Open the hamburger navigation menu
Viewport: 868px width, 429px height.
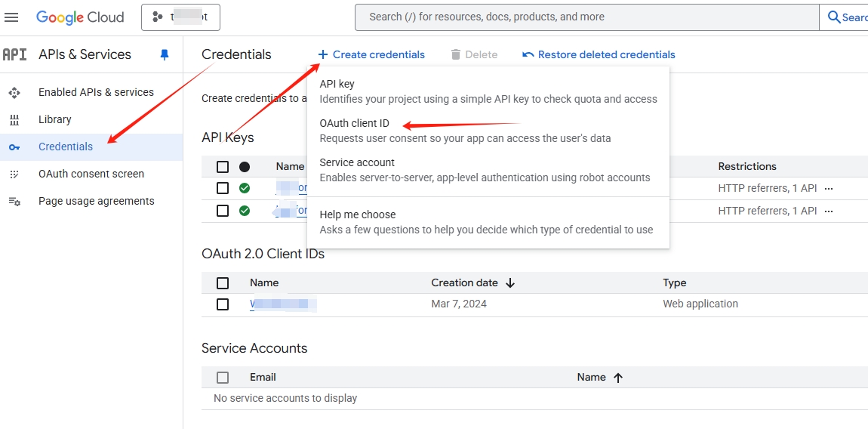[11, 17]
